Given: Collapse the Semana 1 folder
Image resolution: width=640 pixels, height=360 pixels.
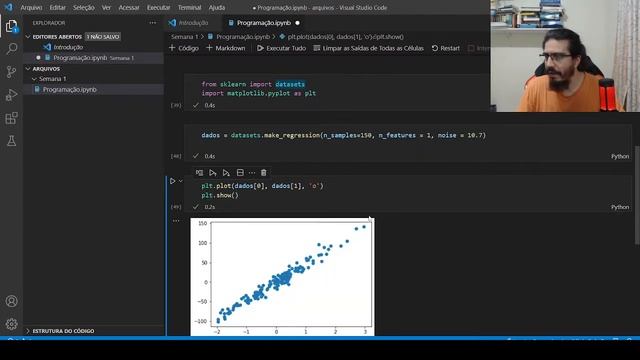Looking at the screenshot, I should 34,79.
